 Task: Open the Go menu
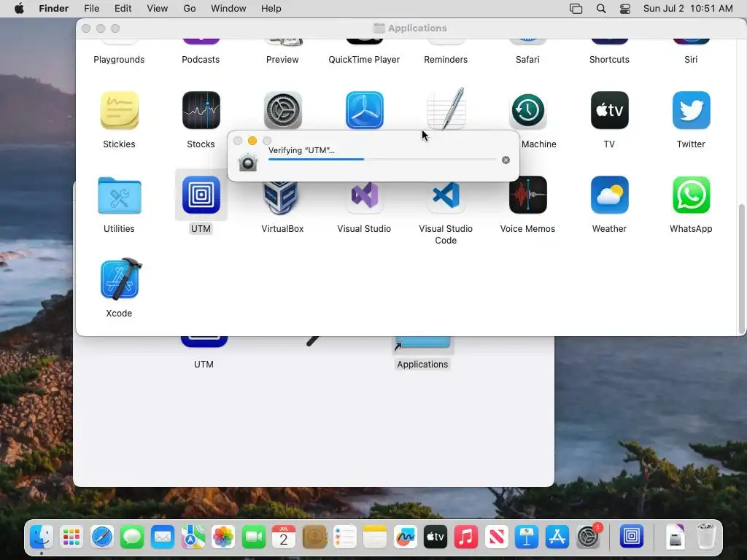pyautogui.click(x=190, y=9)
